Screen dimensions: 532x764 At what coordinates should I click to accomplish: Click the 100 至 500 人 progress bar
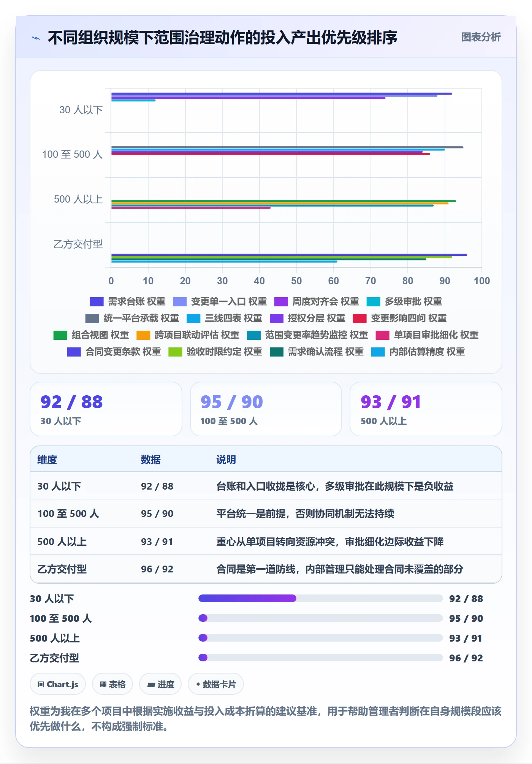320,618
